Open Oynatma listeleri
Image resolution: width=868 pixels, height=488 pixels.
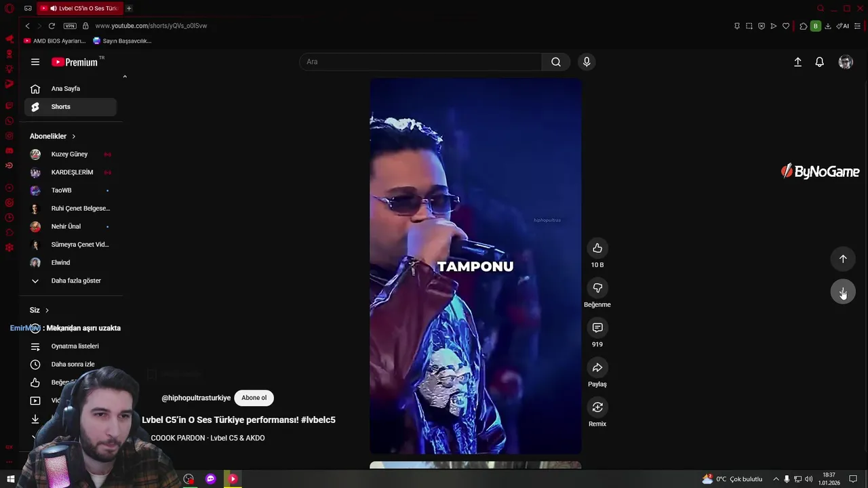[x=71, y=346]
